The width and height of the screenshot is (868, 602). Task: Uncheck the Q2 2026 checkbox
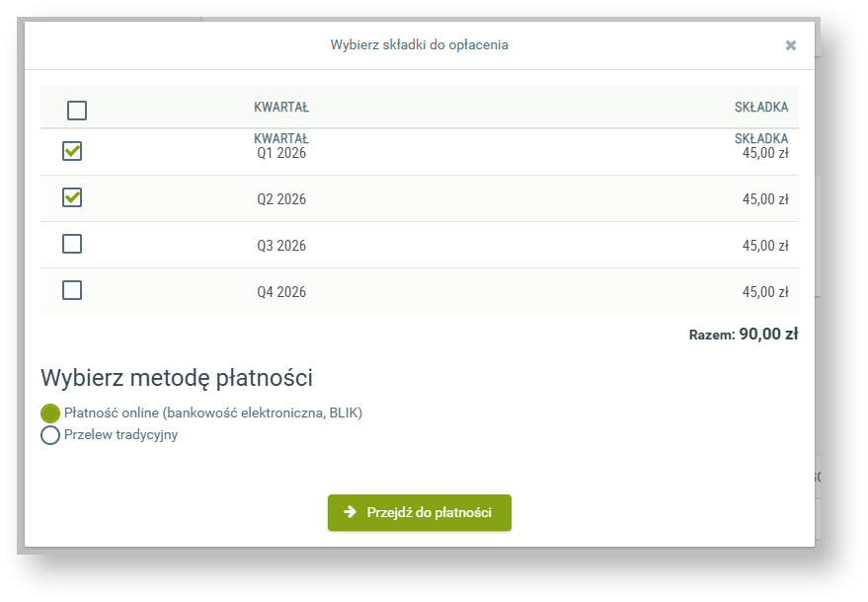[72, 197]
